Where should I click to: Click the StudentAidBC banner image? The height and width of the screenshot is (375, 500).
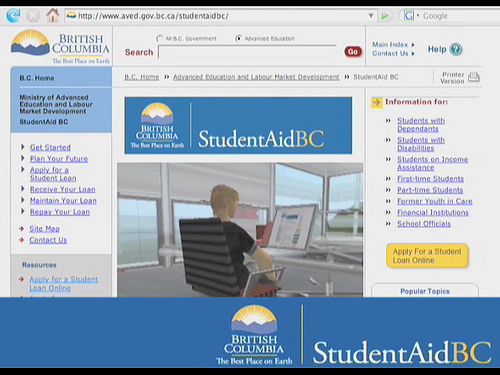pyautogui.click(x=238, y=125)
